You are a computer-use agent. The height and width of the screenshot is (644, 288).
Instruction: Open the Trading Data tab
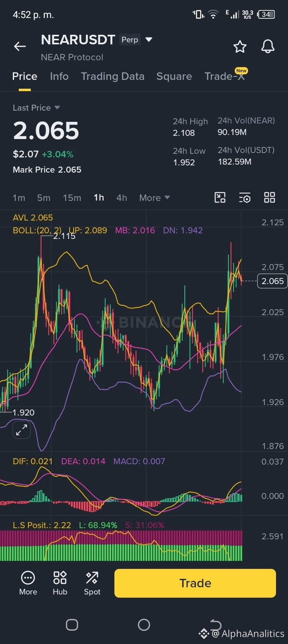point(112,76)
